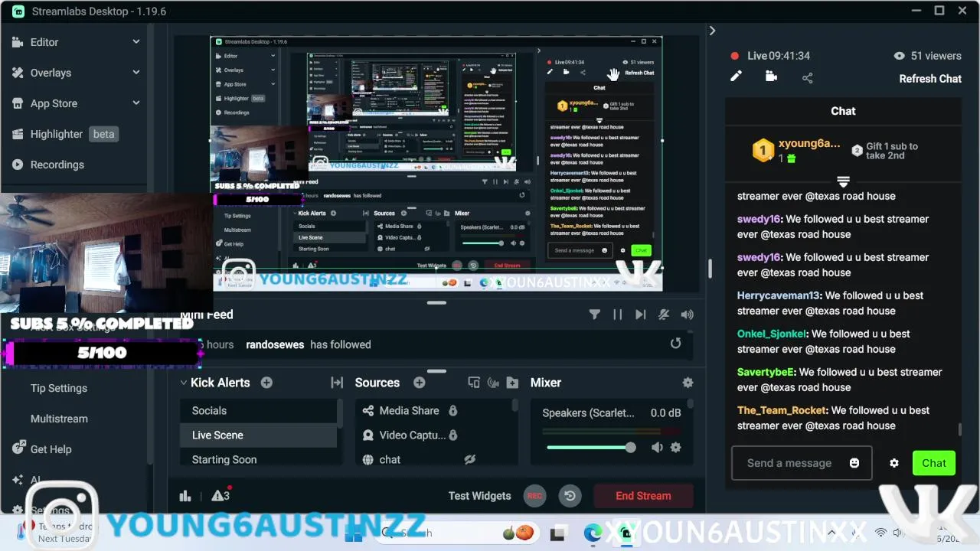This screenshot has width=980, height=551.
Task: Select the Socials scene
Action: tap(258, 411)
